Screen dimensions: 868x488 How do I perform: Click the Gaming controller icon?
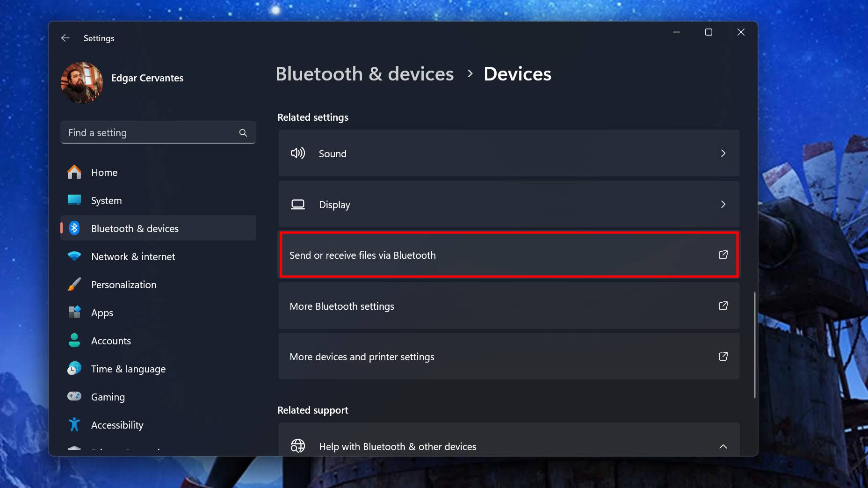(74, 397)
